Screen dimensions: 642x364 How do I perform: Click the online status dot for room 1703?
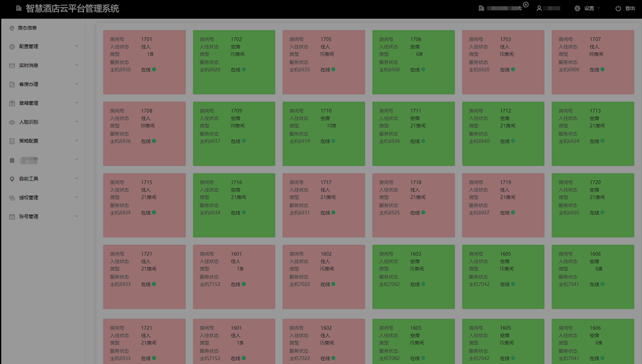coord(513,70)
